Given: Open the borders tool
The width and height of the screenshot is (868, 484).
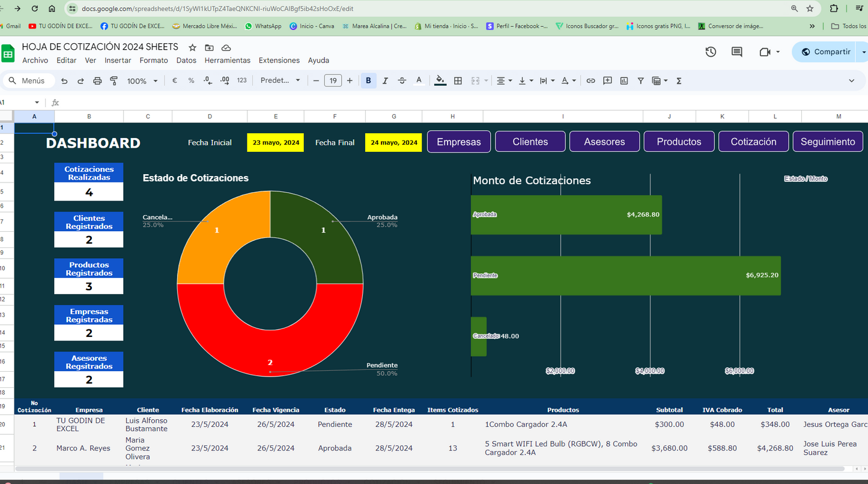Looking at the screenshot, I should [458, 80].
